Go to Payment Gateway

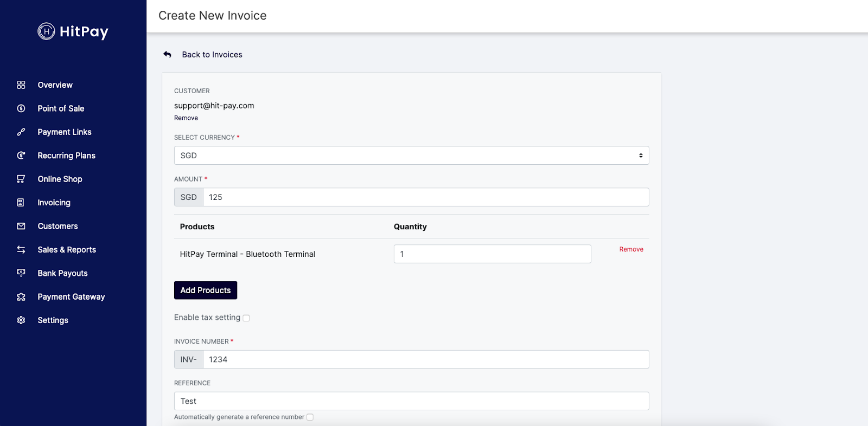[x=71, y=297]
